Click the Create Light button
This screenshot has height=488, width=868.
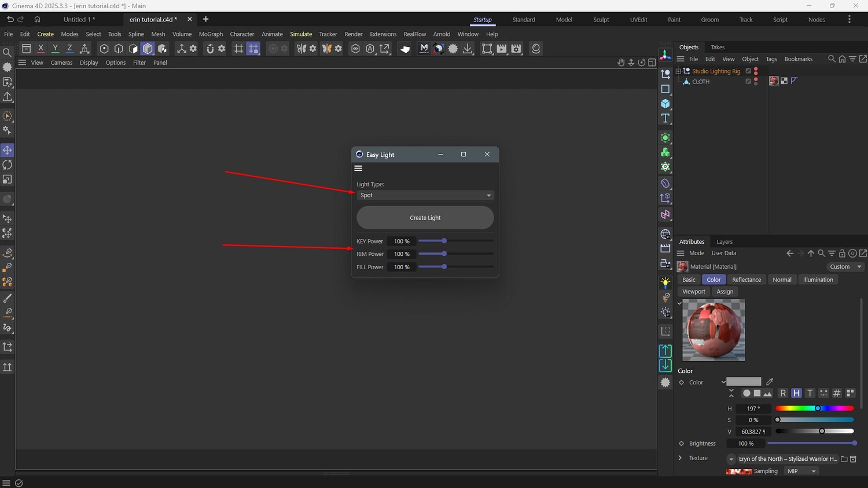[425, 218]
